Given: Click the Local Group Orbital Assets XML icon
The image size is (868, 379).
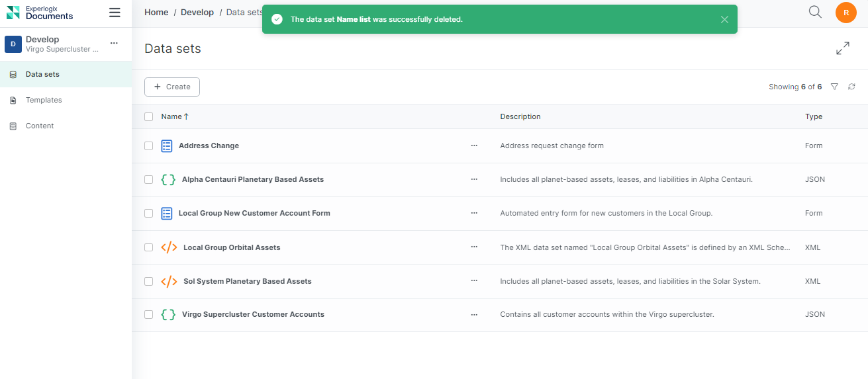Looking at the screenshot, I should pyautogui.click(x=169, y=247).
